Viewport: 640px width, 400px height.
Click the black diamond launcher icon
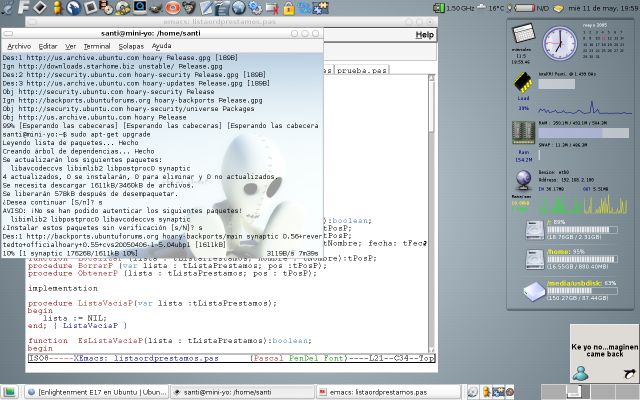point(40,7)
